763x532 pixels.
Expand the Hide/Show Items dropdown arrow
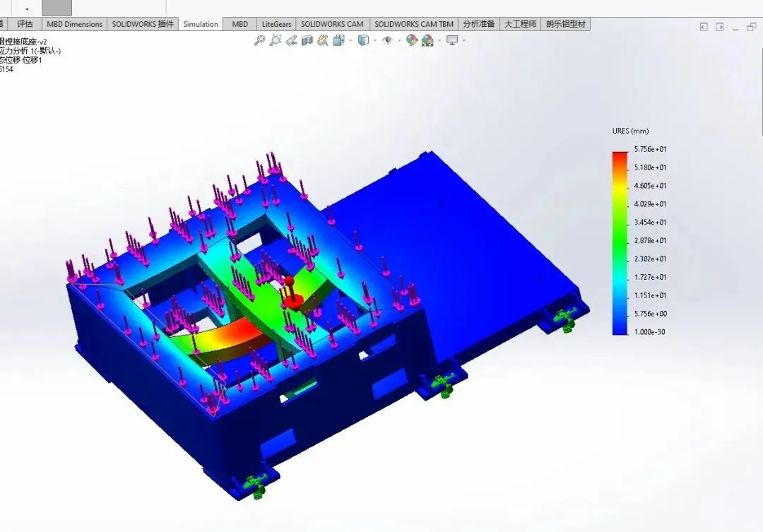coord(399,40)
